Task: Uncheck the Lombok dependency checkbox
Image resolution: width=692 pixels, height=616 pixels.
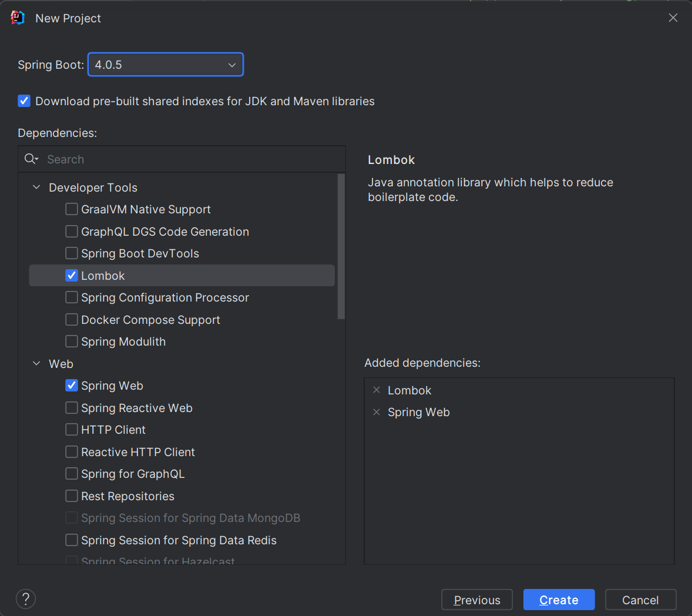Action: tap(72, 276)
